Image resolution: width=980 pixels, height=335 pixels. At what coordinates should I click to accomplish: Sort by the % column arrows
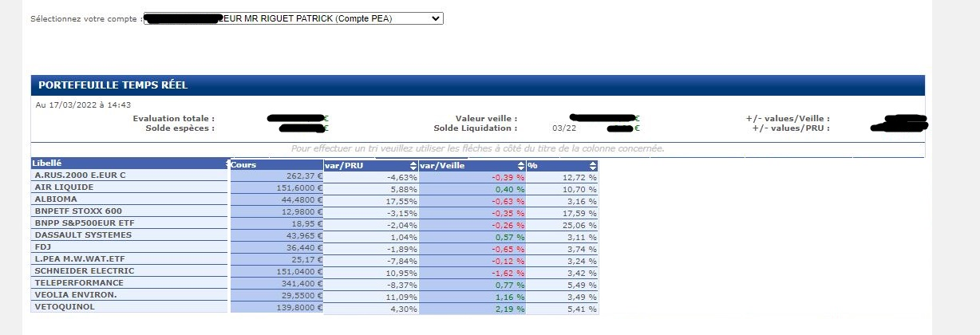click(592, 165)
